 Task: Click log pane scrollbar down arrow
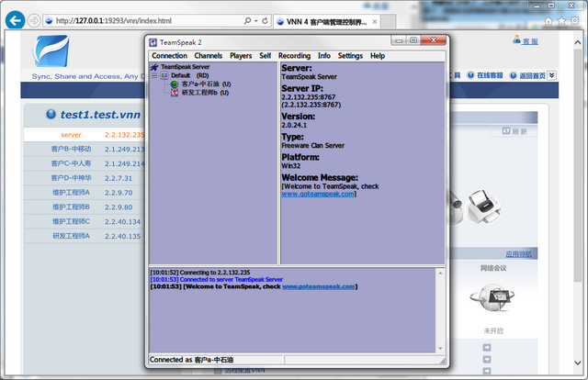tap(440, 349)
